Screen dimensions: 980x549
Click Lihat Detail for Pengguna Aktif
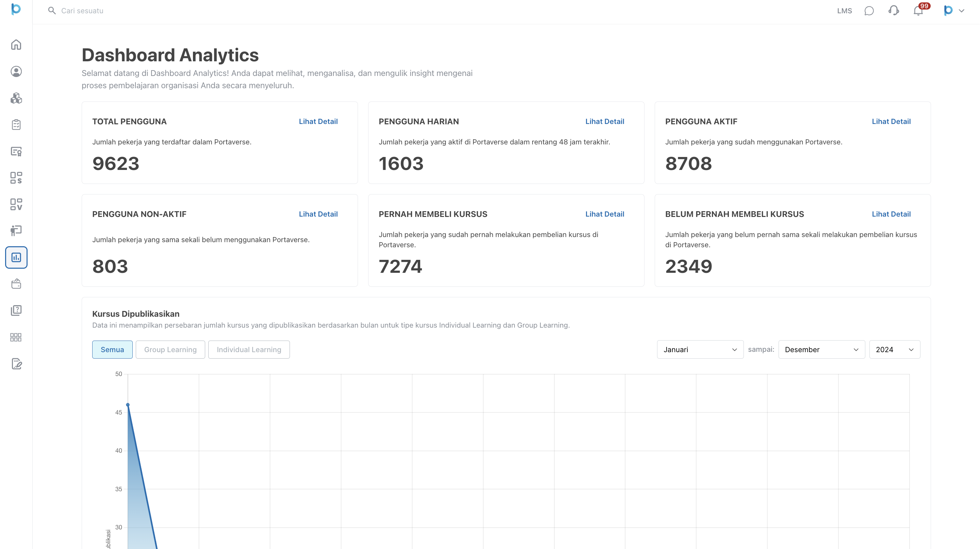point(891,122)
